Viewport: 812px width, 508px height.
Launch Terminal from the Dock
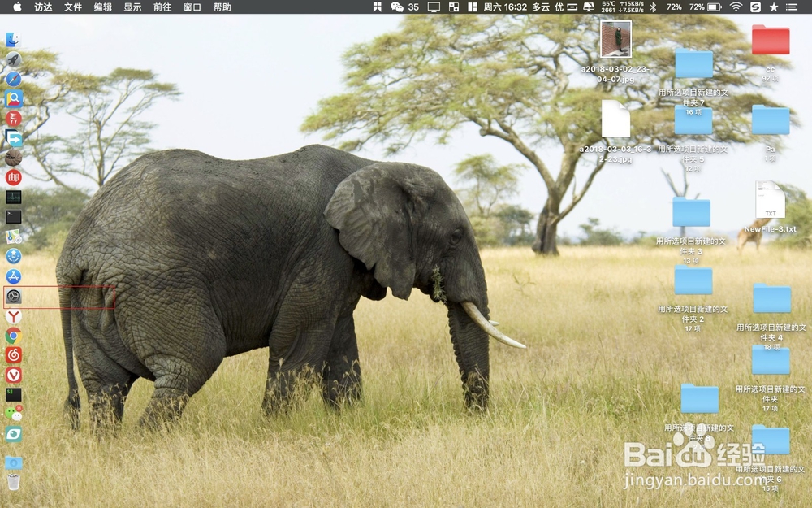pos(13,217)
